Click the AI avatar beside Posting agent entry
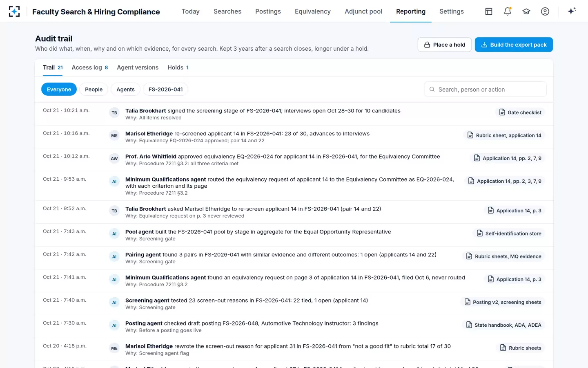588x368 pixels. [x=114, y=325]
